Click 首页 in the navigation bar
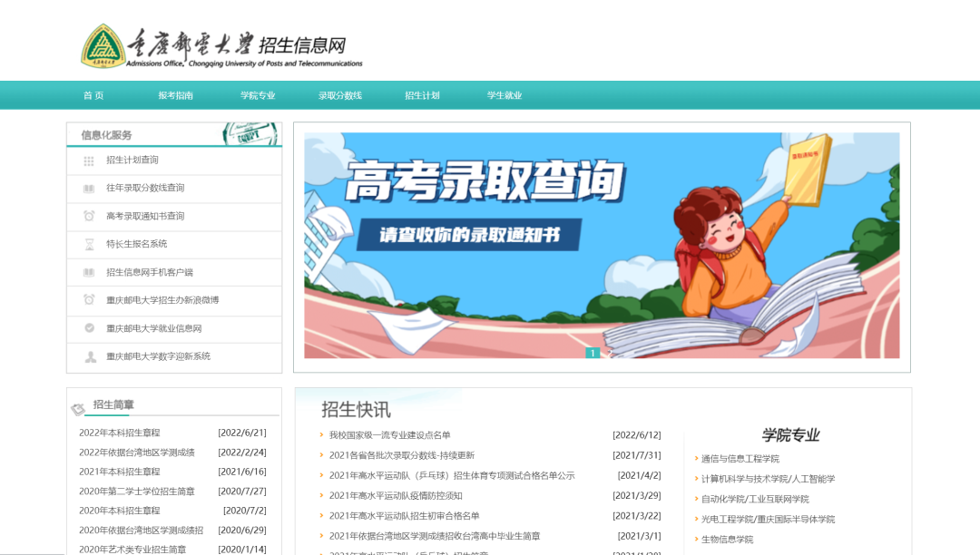 92,94
